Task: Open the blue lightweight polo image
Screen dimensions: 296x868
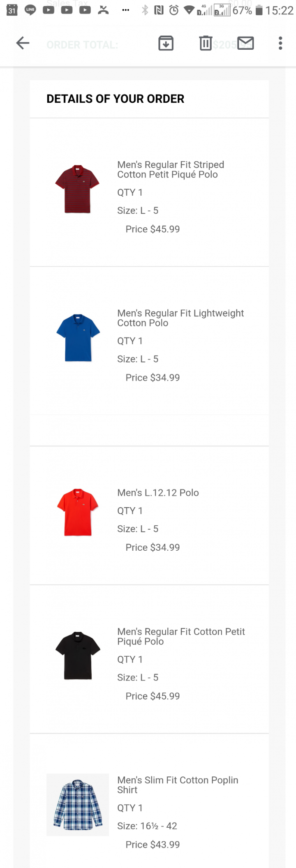Action: [x=78, y=338]
